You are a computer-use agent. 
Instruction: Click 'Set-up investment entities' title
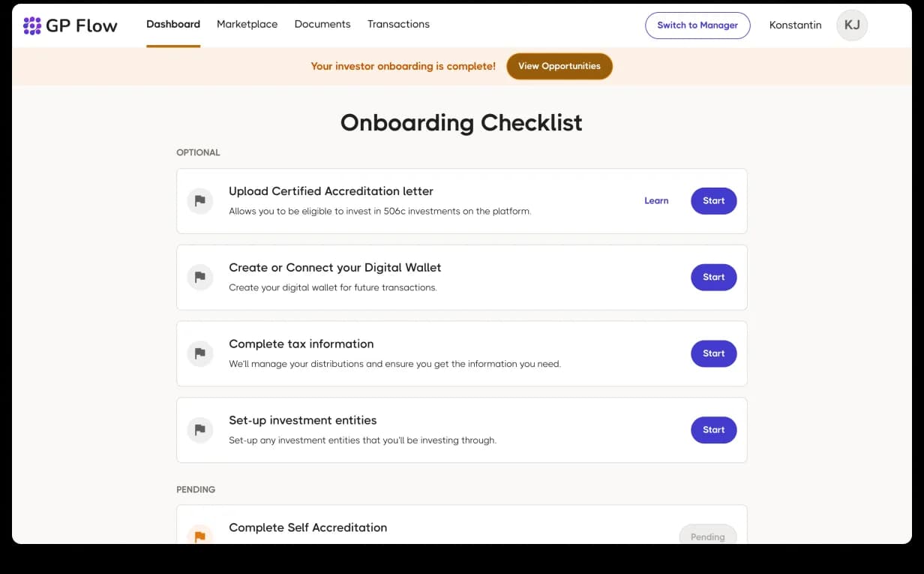coord(303,421)
